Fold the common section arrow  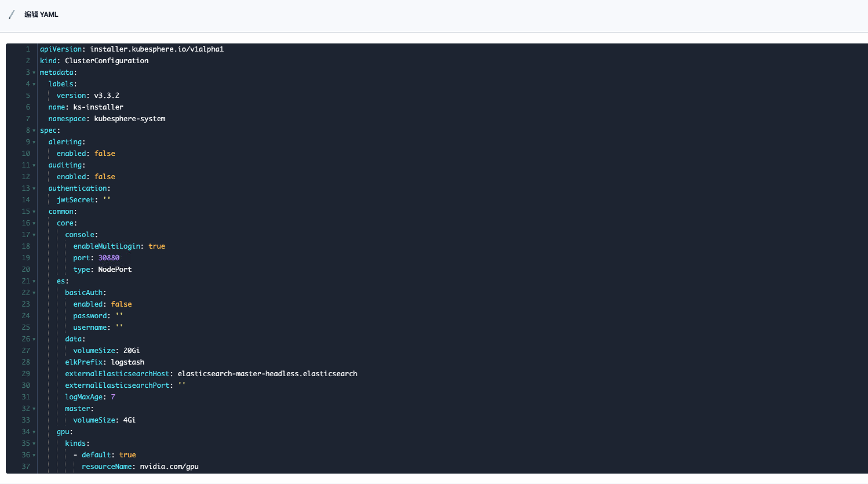tap(34, 212)
